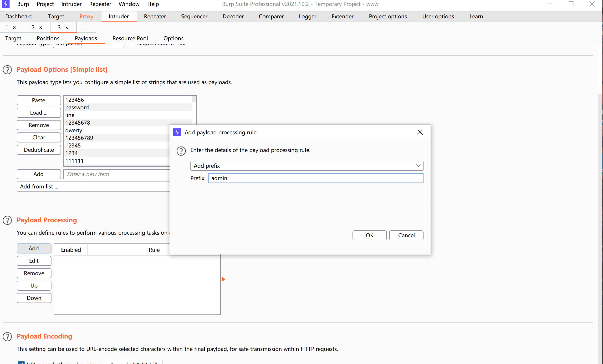
Task: Open the Add prefix rule type dropdown
Action: click(x=307, y=166)
